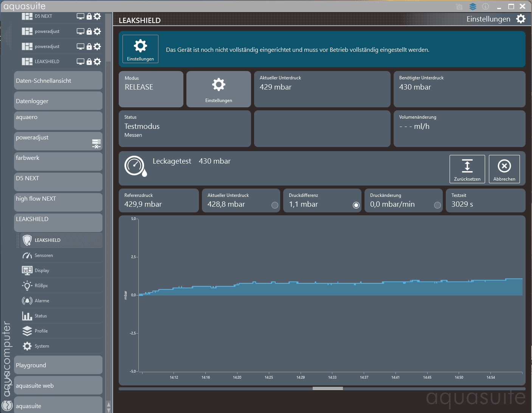The image size is (532, 413).
Task: Click Zurücksetzen button in Leckagetest
Action: pyautogui.click(x=467, y=169)
